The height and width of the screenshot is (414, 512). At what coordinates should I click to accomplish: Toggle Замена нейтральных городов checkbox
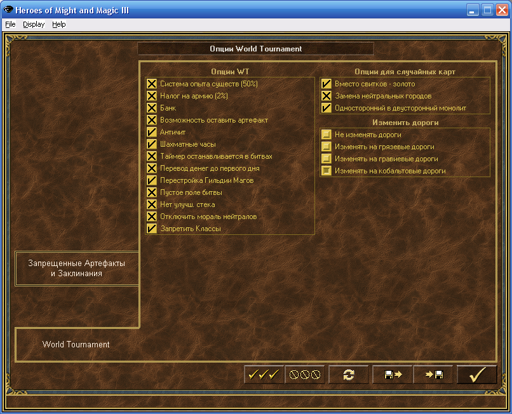point(326,96)
